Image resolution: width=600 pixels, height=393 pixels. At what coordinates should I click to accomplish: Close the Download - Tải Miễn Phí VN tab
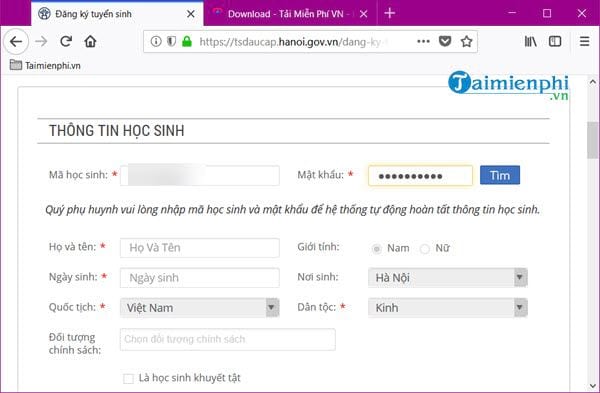364,14
